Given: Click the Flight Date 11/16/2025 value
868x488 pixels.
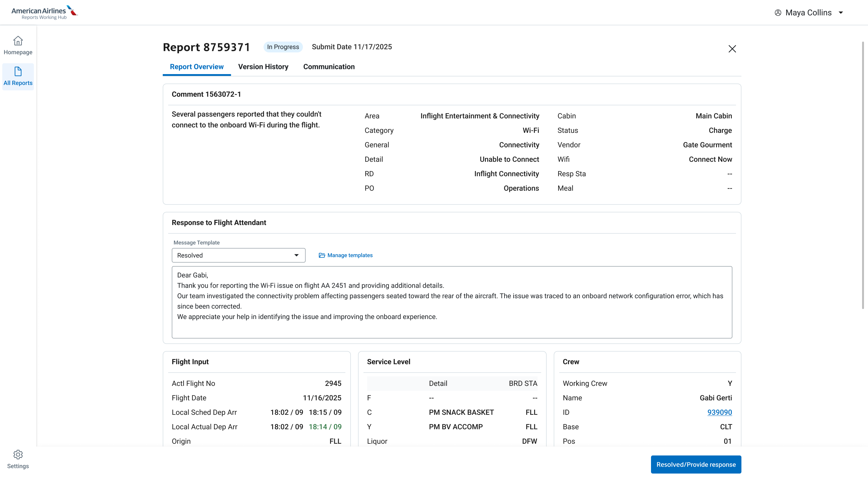Looking at the screenshot, I should point(322,398).
